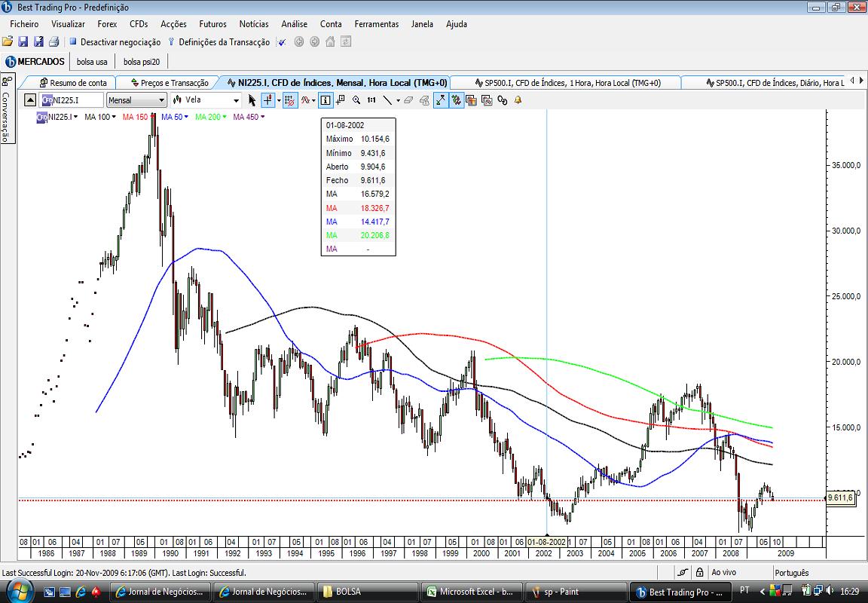Click Definições da Transacção button
Screen dimensions: 868x603
point(219,42)
